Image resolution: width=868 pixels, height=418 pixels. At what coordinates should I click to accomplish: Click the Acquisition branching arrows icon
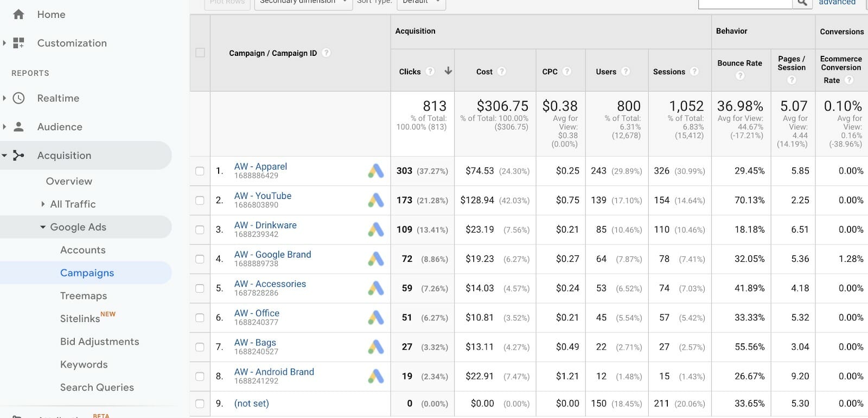tap(18, 156)
